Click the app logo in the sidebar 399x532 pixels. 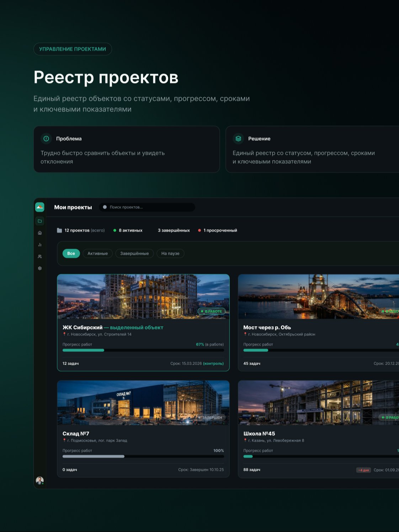(40, 207)
